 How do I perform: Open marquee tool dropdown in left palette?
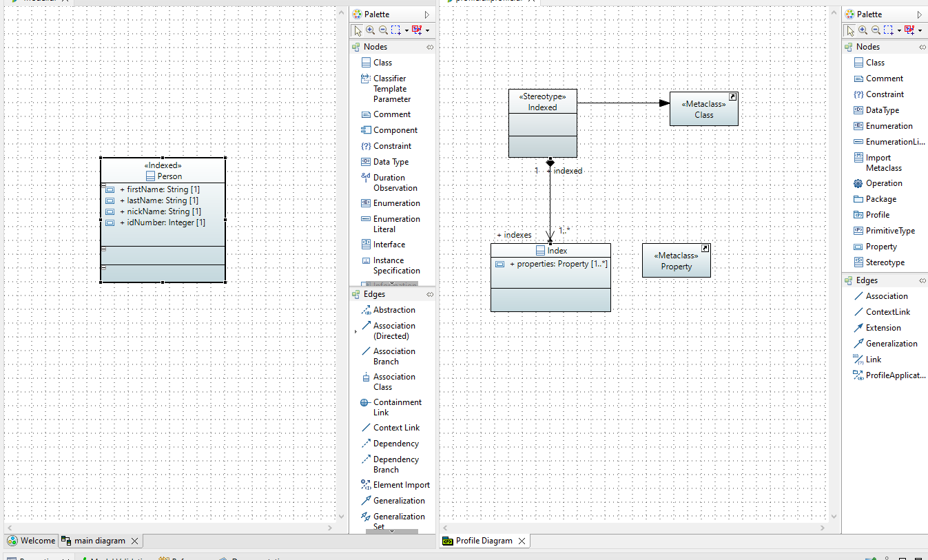[406, 30]
